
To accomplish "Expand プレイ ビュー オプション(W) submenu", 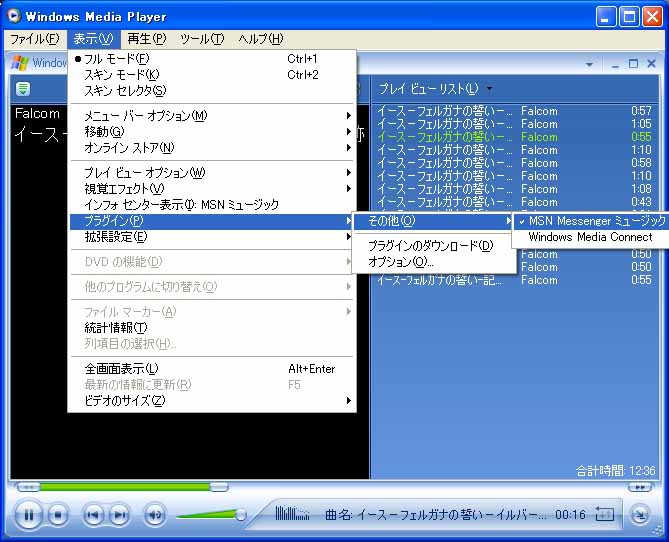I will tap(212, 173).
